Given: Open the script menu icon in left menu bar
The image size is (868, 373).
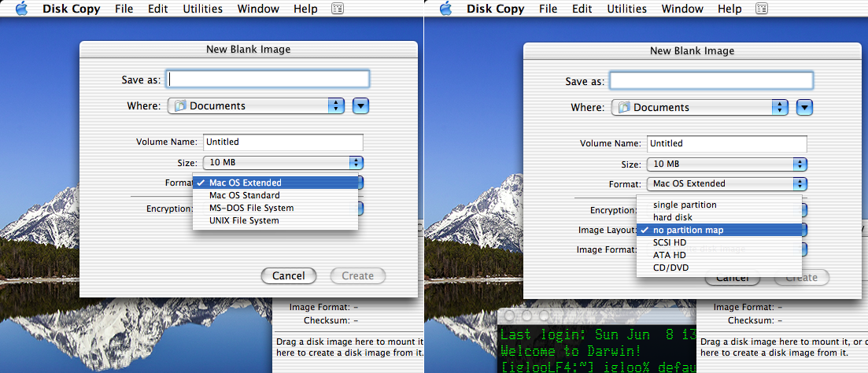Looking at the screenshot, I should (x=337, y=9).
